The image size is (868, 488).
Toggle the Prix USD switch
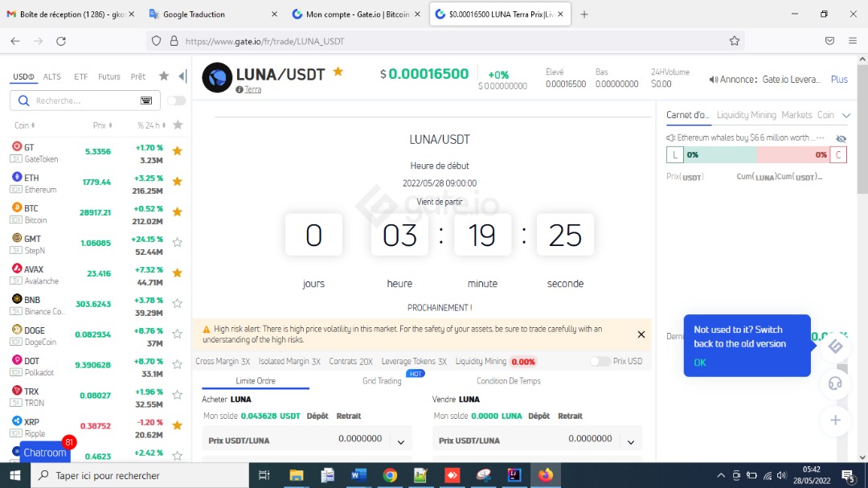click(x=600, y=361)
